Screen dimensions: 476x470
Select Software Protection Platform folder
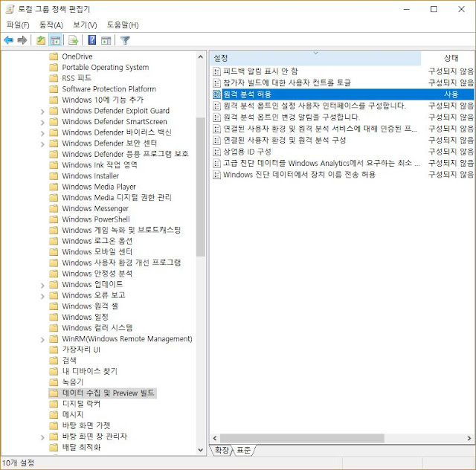109,89
